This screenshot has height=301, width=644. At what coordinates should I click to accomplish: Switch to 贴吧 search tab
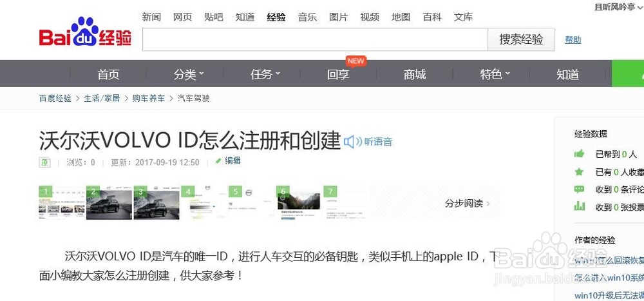(x=214, y=17)
